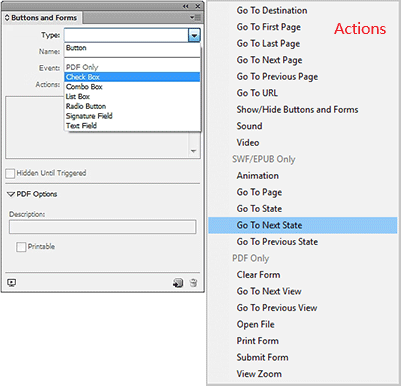
Task: Collapse the PDF Options section
Action: pyautogui.click(x=11, y=194)
